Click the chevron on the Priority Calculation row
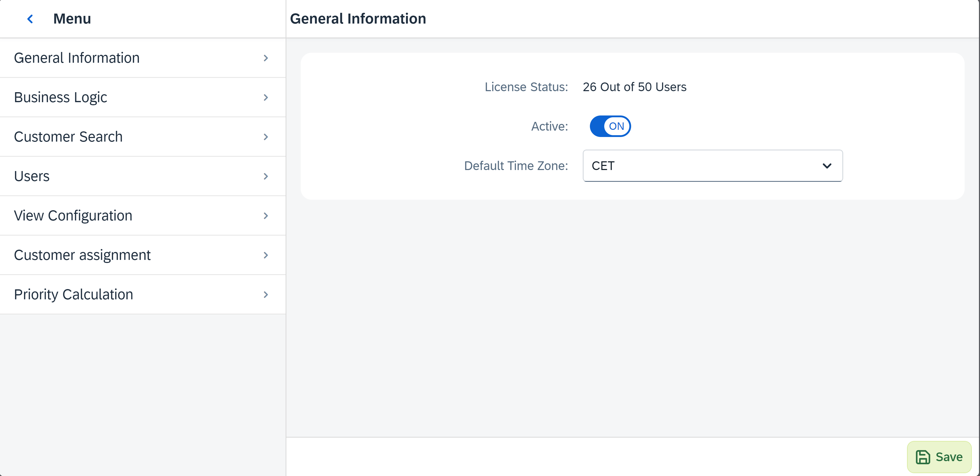Image resolution: width=980 pixels, height=476 pixels. tap(266, 295)
